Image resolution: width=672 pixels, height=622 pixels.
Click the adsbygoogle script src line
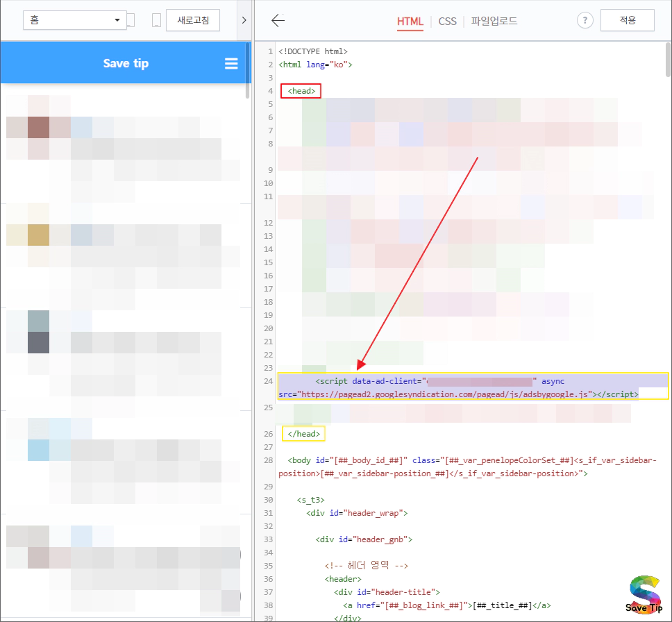click(459, 394)
